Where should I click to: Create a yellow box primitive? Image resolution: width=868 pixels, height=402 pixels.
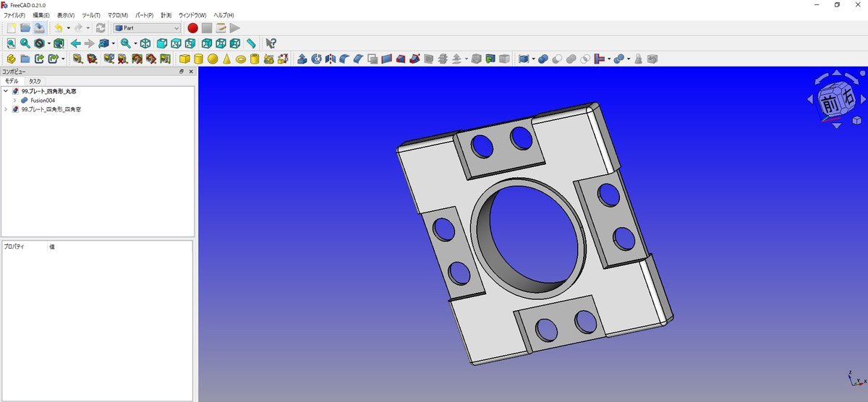tap(184, 59)
